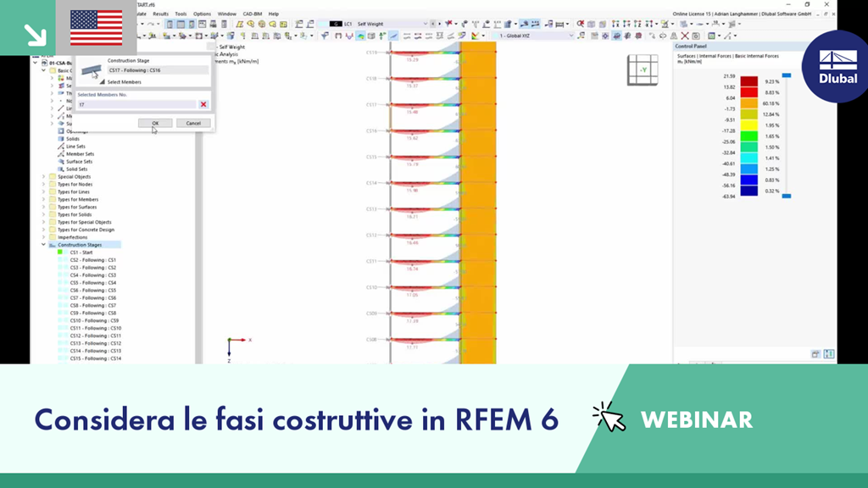Open the Results menu
The height and width of the screenshot is (488, 868).
(160, 14)
